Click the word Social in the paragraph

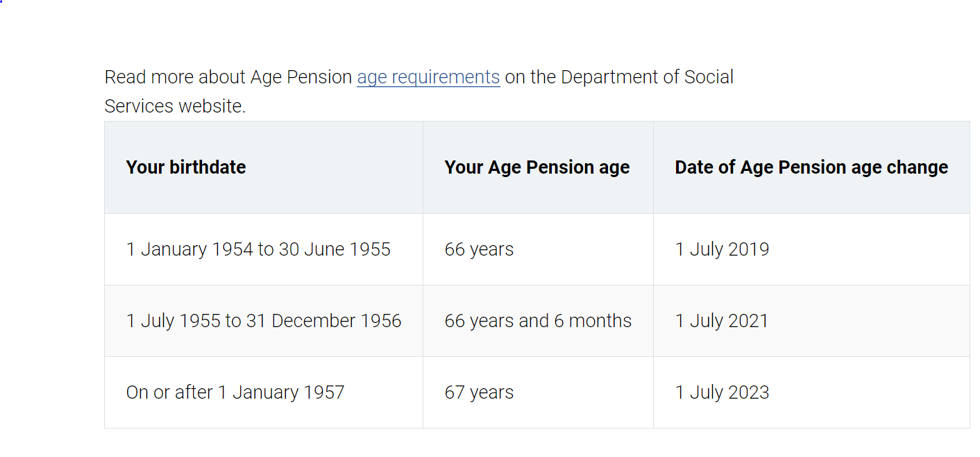click(x=709, y=77)
